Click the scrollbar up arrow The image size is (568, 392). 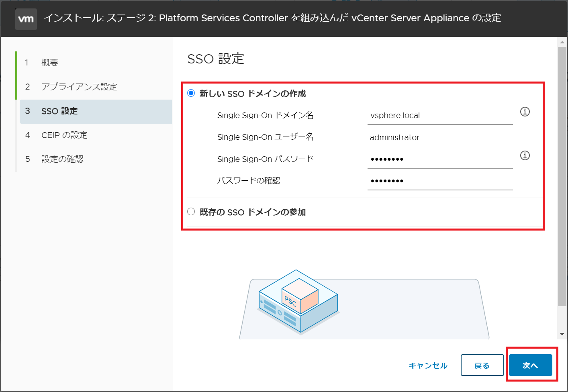[x=562, y=42]
